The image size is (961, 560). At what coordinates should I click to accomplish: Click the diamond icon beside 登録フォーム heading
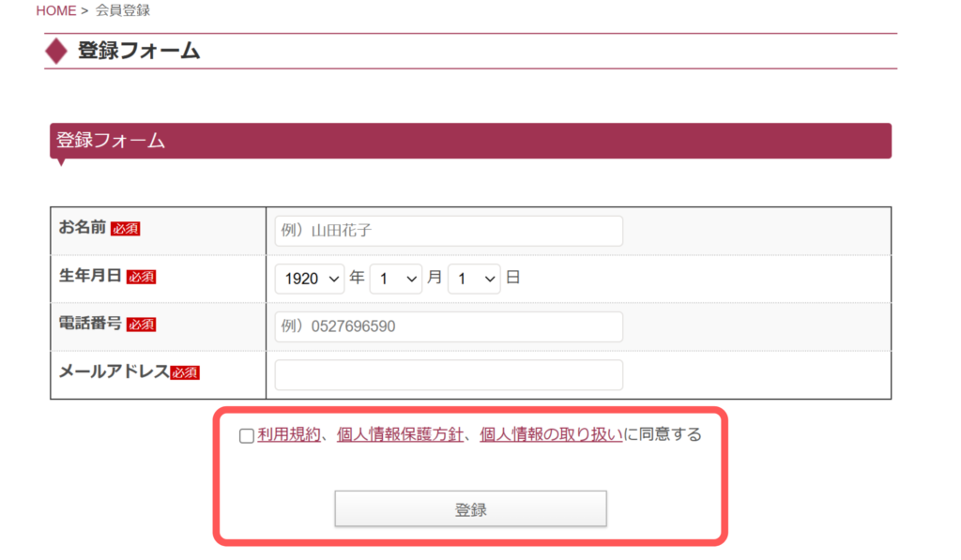click(x=58, y=51)
